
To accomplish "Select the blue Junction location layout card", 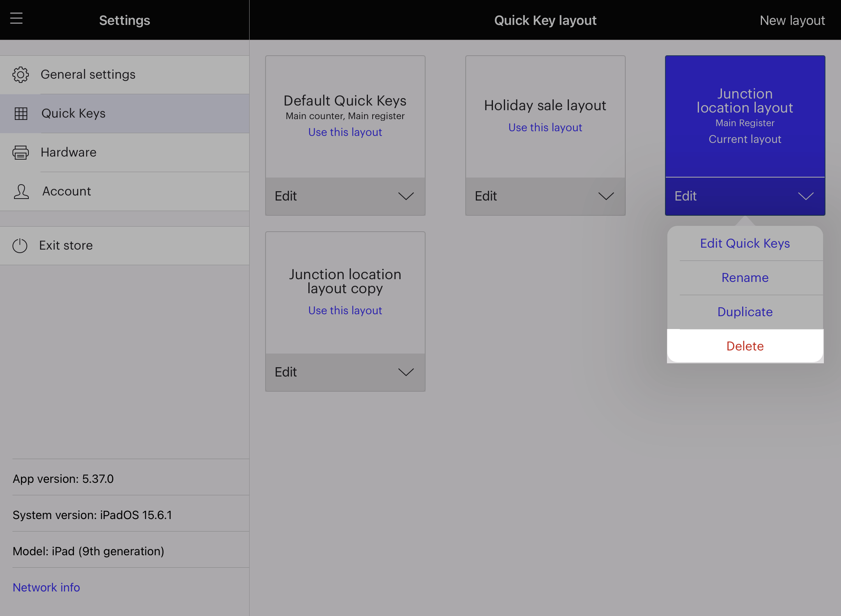I will pos(745,117).
